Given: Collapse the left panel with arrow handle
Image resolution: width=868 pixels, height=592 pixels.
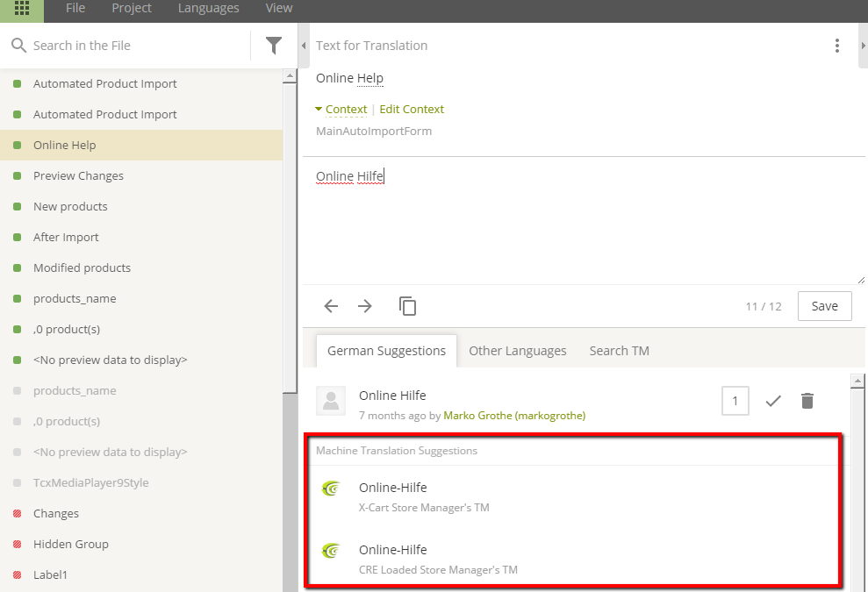Looking at the screenshot, I should point(304,46).
